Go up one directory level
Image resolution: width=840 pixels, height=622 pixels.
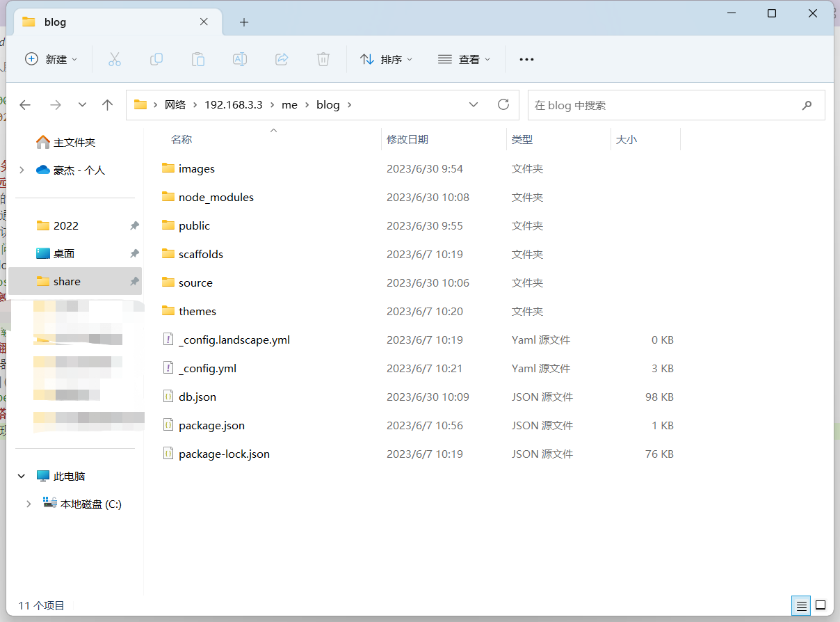(x=107, y=105)
